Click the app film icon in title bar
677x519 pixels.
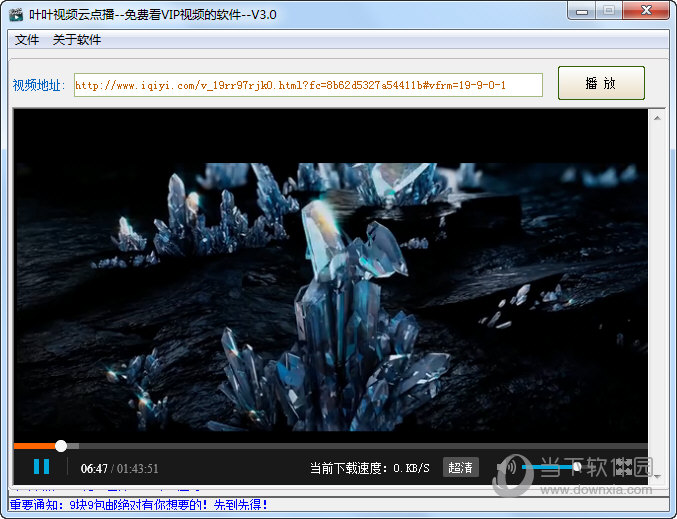tap(16, 15)
